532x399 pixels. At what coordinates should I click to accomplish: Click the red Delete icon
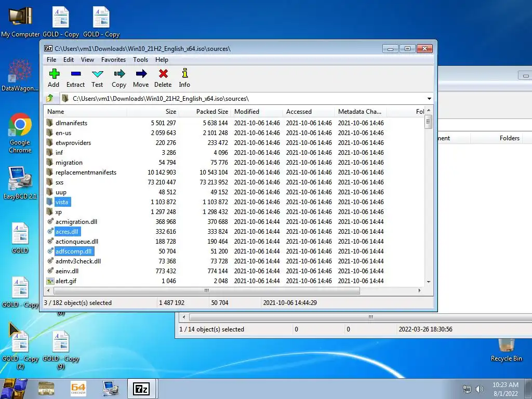163,74
